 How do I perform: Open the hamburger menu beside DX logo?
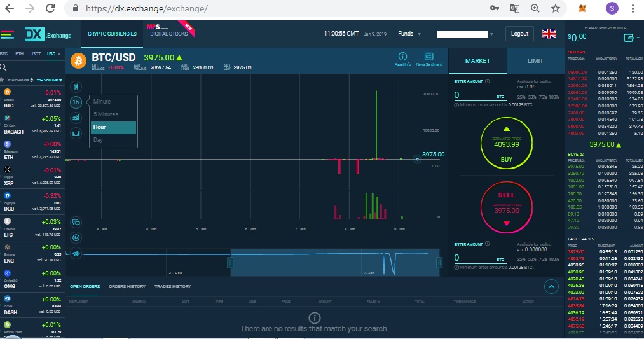pos(8,35)
